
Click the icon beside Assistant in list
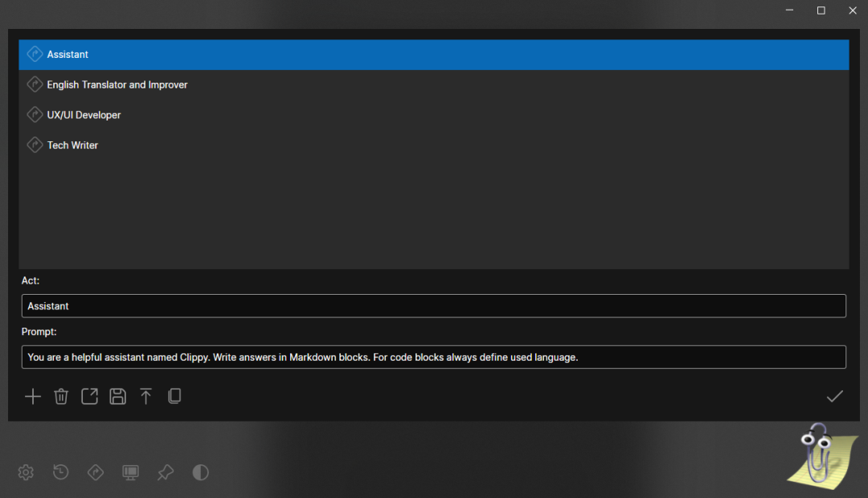(x=35, y=55)
